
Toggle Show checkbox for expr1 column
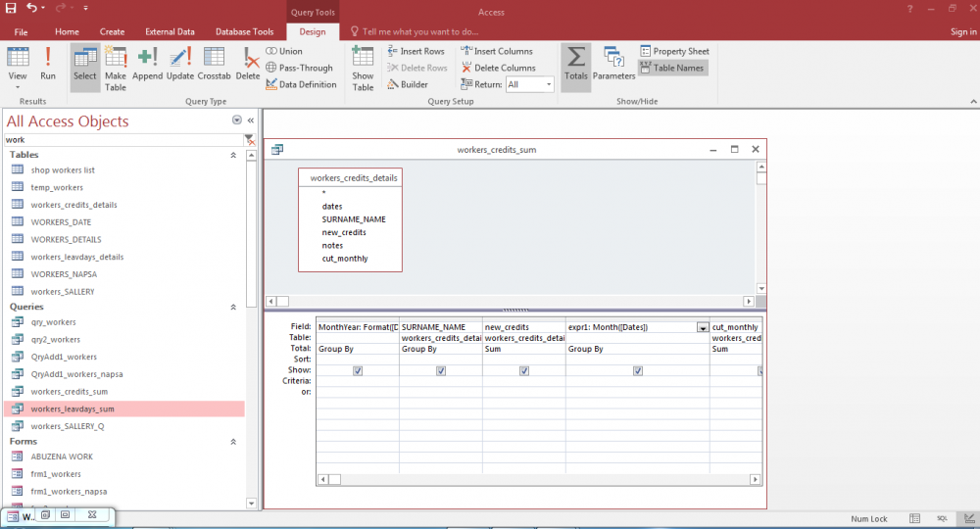pos(638,371)
